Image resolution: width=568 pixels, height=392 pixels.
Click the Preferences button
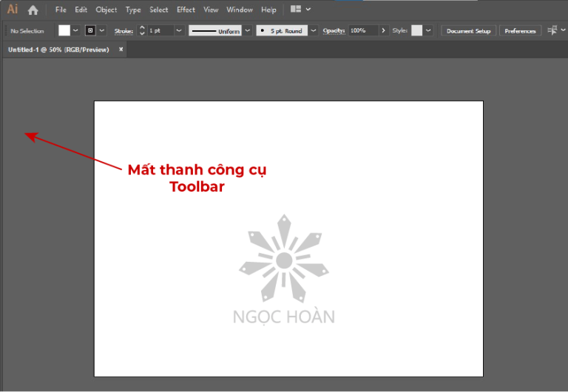(x=520, y=30)
